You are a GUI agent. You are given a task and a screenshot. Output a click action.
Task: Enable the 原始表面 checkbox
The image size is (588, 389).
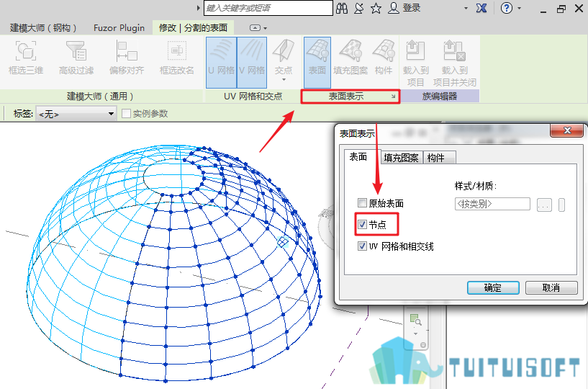[362, 203]
